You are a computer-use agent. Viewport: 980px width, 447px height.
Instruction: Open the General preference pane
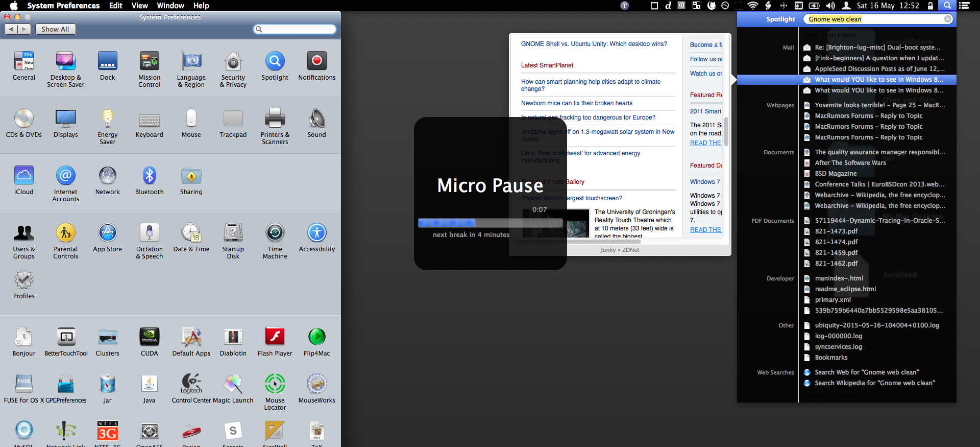[x=24, y=66]
